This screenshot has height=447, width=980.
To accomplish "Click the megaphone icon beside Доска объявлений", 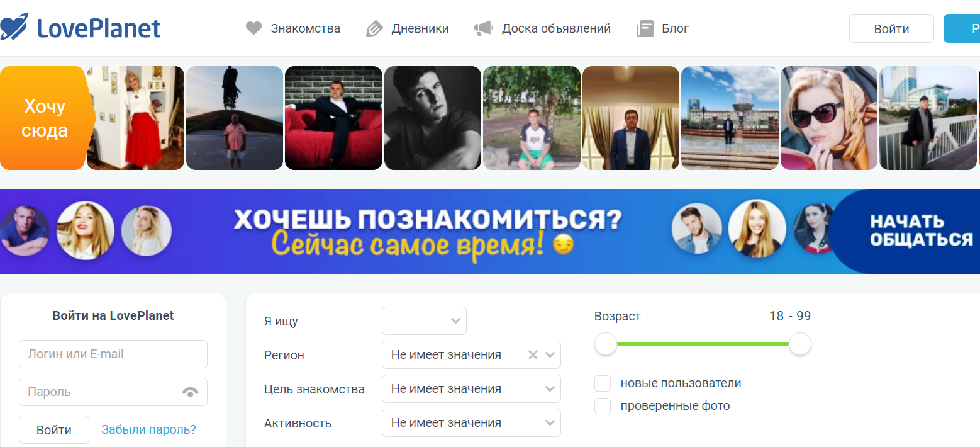I will [483, 28].
